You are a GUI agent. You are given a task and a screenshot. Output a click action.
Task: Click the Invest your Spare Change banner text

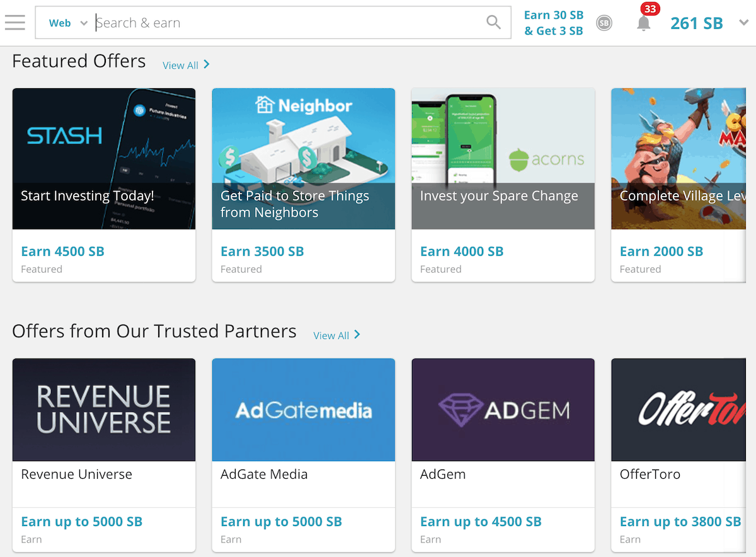[499, 196]
